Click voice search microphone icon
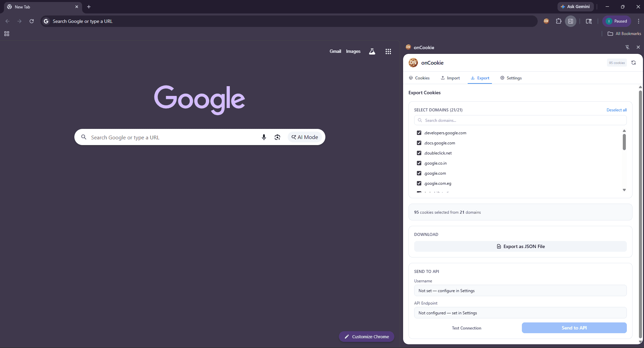 tap(264, 137)
